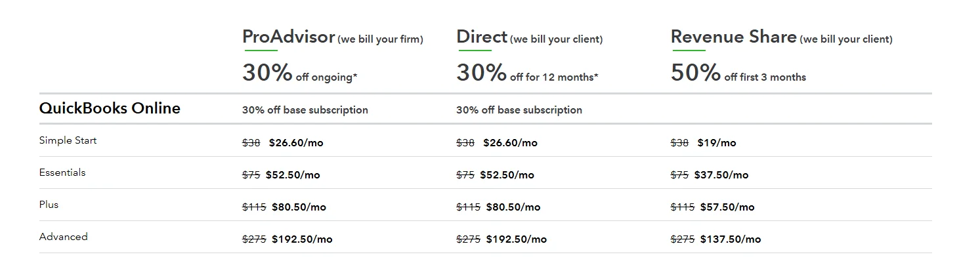Viewport: 980px width, 265px height.
Task: Click ProAdvisor Essentials $52.50/mo price
Action: [293, 175]
